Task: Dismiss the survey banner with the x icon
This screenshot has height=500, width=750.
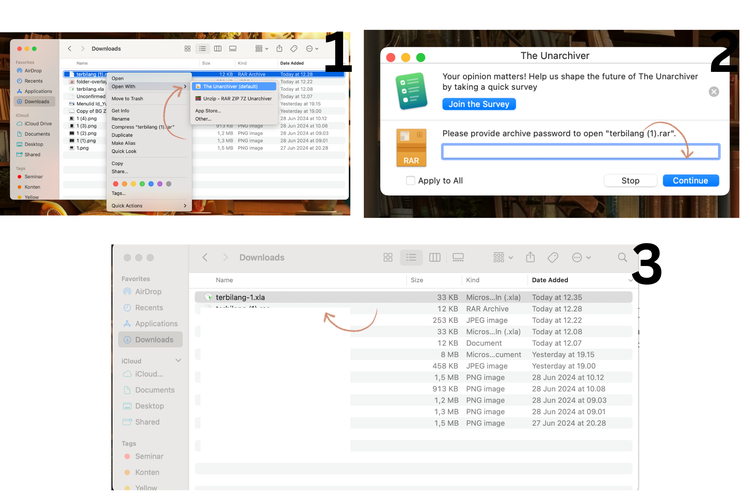Action: [x=714, y=91]
